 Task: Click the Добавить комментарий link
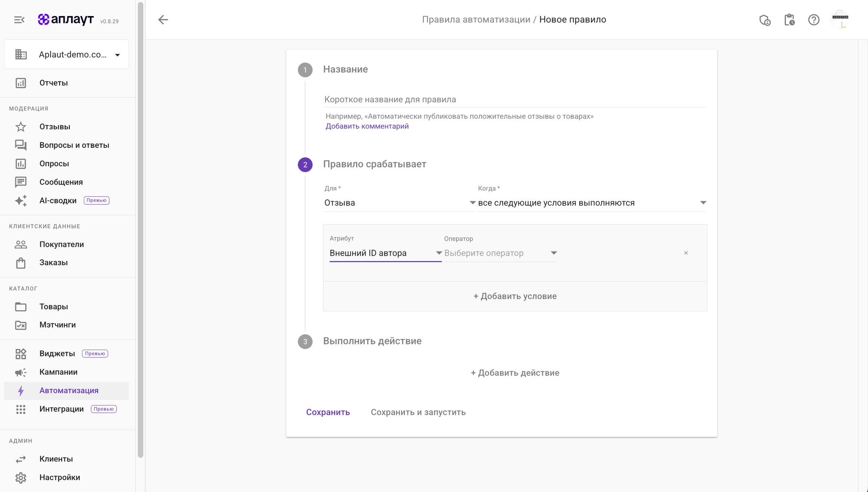click(x=367, y=126)
